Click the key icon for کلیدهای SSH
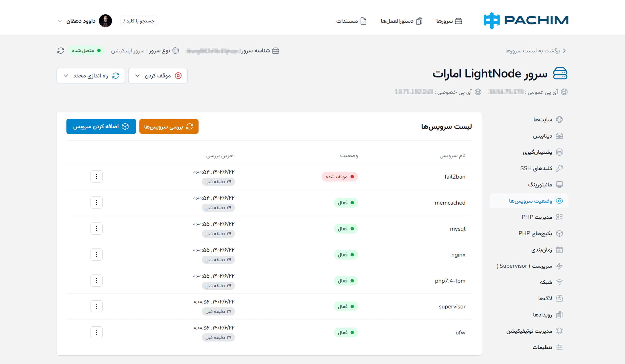The image size is (625, 364). [559, 169]
